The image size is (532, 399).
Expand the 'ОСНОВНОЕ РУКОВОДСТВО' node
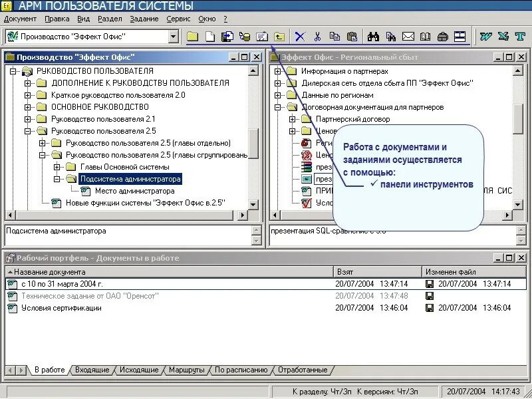click(28, 107)
